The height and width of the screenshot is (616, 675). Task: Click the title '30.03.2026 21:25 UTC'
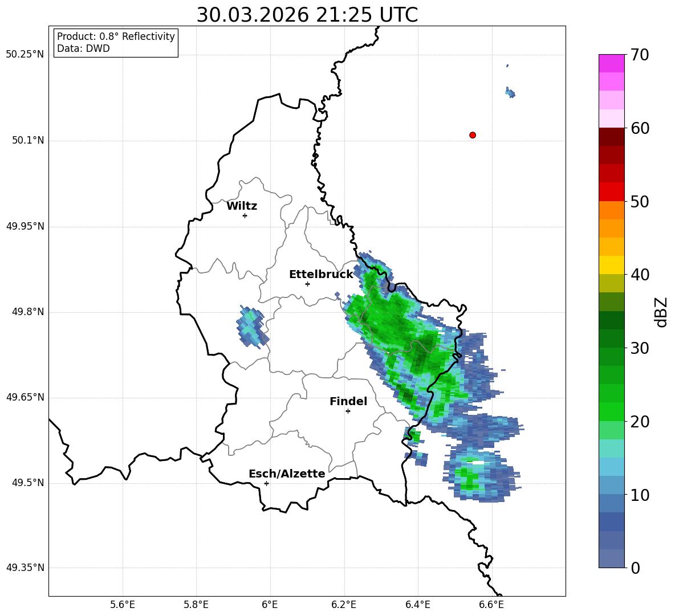307,15
